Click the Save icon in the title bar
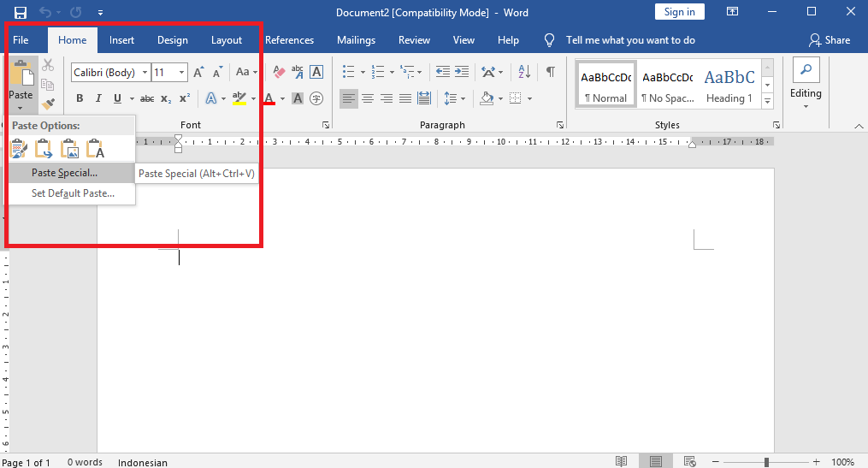Viewport: 868px width, 468px height. point(21,12)
